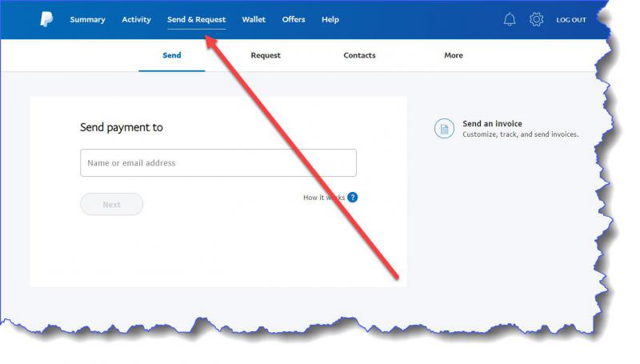Select Send & Request in top navigation
Viewport: 640px width, 364px height.
pos(196,20)
